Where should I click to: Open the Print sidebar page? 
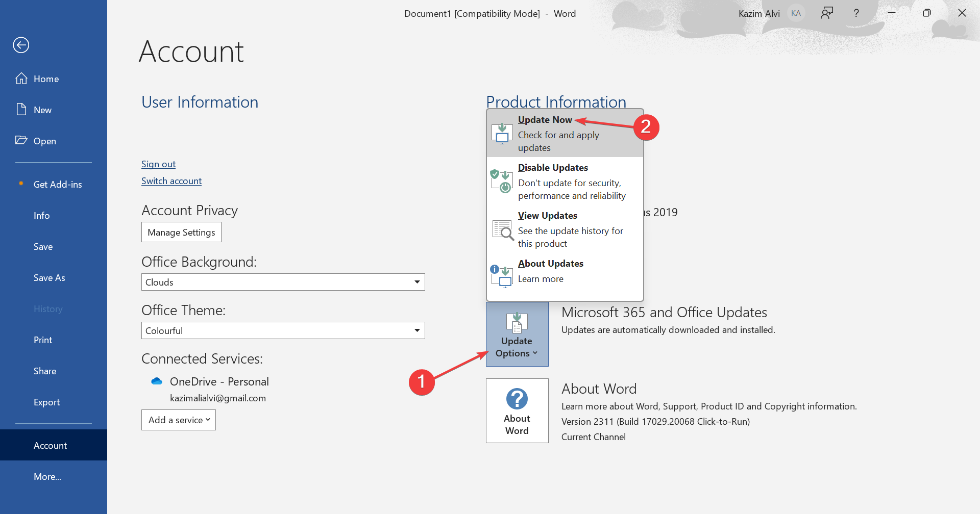(x=54, y=340)
